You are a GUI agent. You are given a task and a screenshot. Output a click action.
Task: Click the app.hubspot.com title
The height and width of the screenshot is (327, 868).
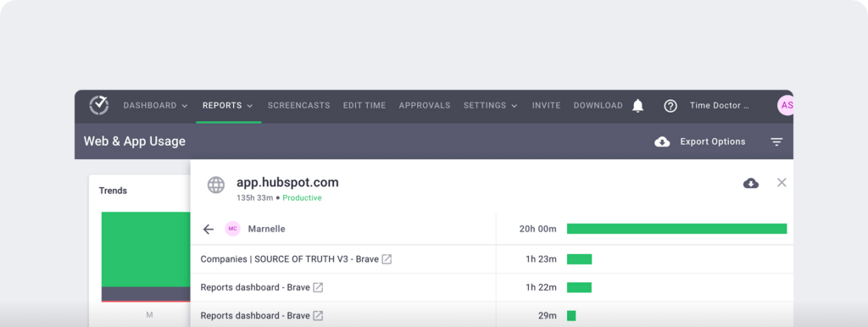[x=287, y=183]
